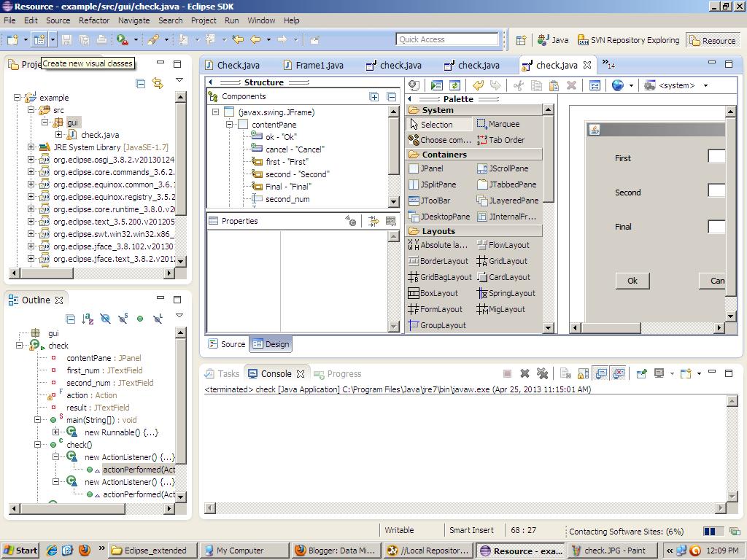747x560 pixels.
Task: Open the Refactor menu
Action: click(x=94, y=20)
